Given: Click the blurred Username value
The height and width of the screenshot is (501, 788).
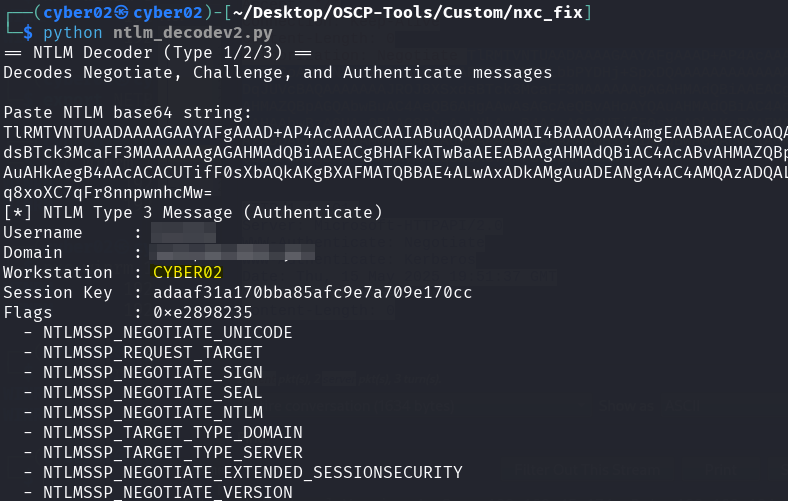Looking at the screenshot, I should point(183,232).
